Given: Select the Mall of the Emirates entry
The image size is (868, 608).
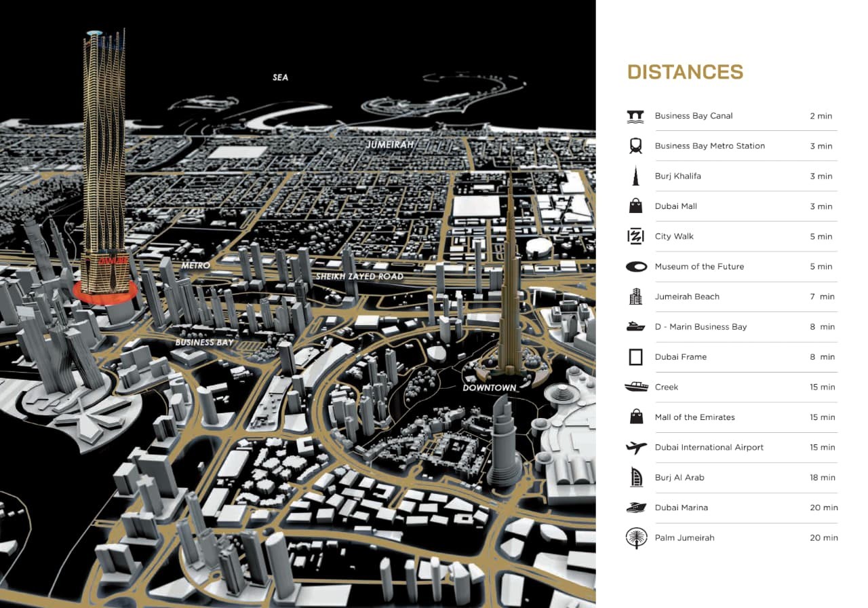Looking at the screenshot, I should [694, 417].
